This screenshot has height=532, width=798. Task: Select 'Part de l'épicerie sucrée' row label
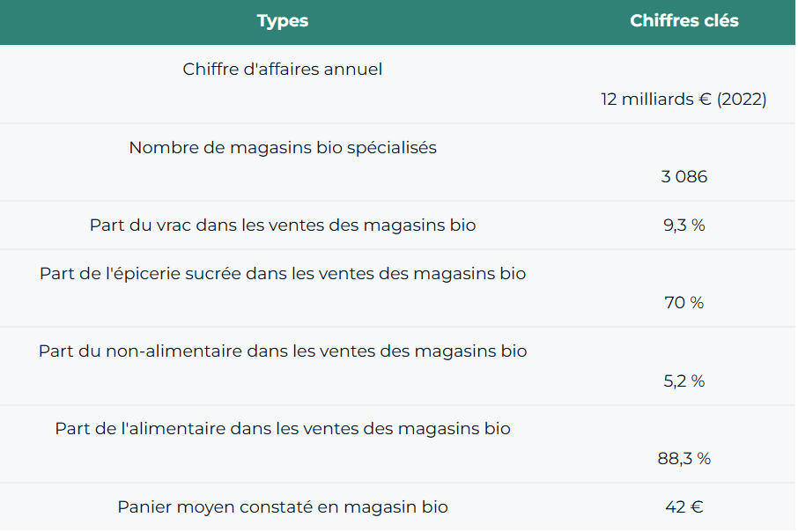point(283,274)
